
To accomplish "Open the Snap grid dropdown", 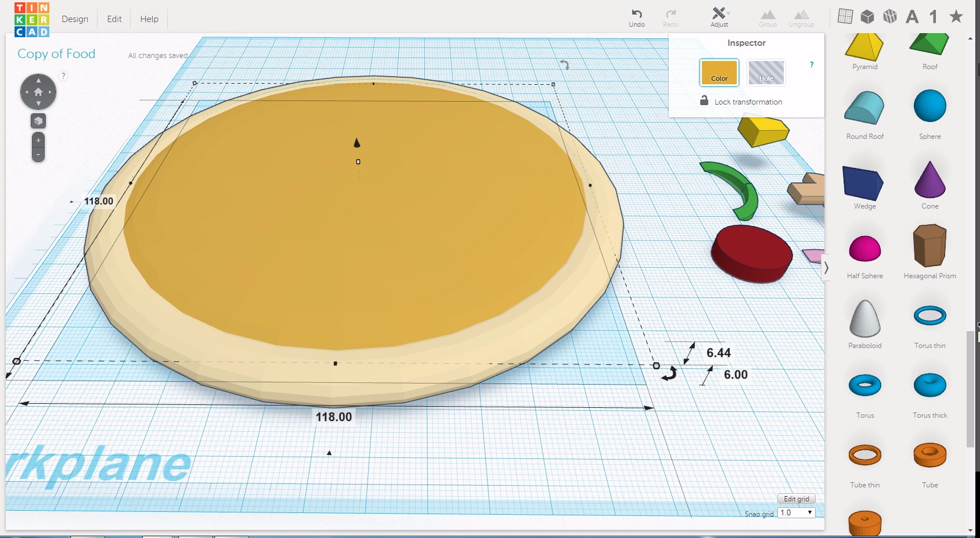I will click(x=796, y=512).
